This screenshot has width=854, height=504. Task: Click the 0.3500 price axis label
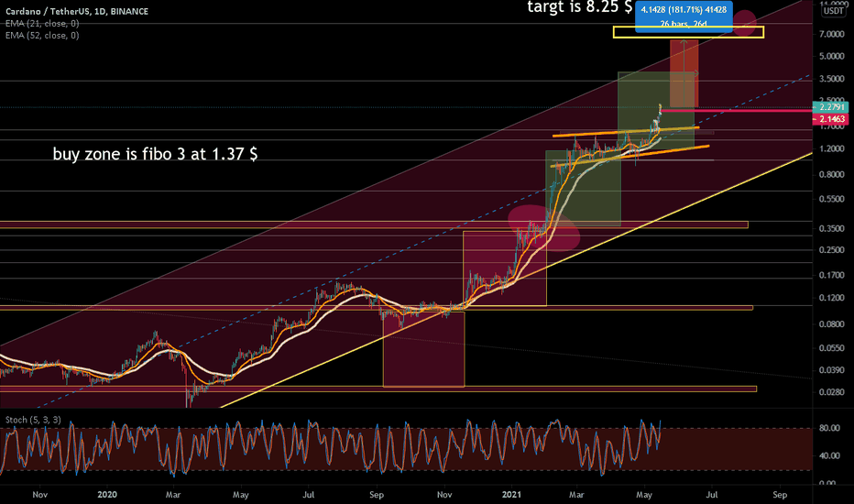(831, 228)
